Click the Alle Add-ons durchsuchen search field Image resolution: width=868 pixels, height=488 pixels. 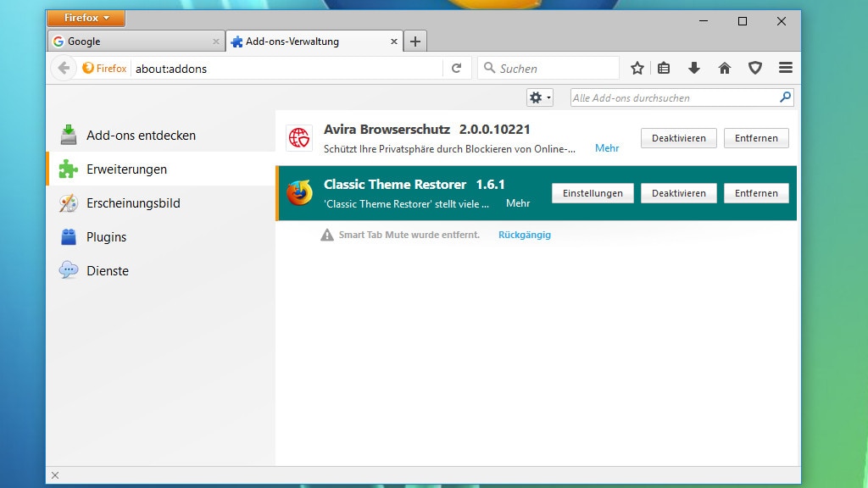tap(678, 97)
